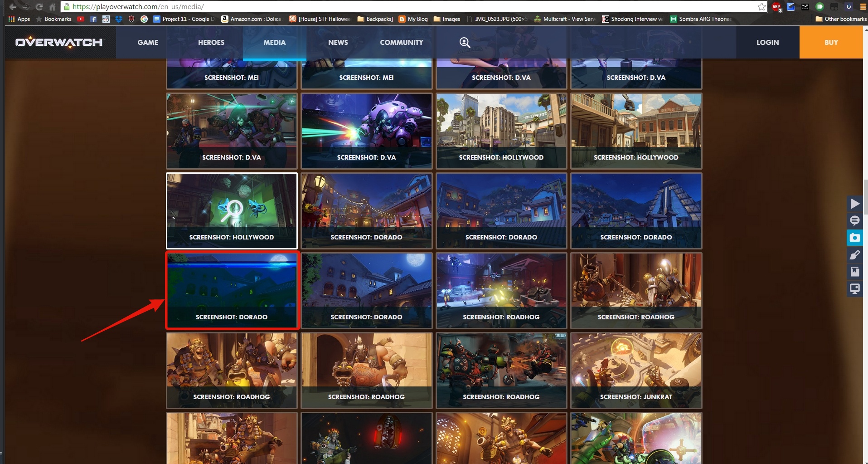
Task: Open the Images bookmark folder
Action: click(447, 19)
